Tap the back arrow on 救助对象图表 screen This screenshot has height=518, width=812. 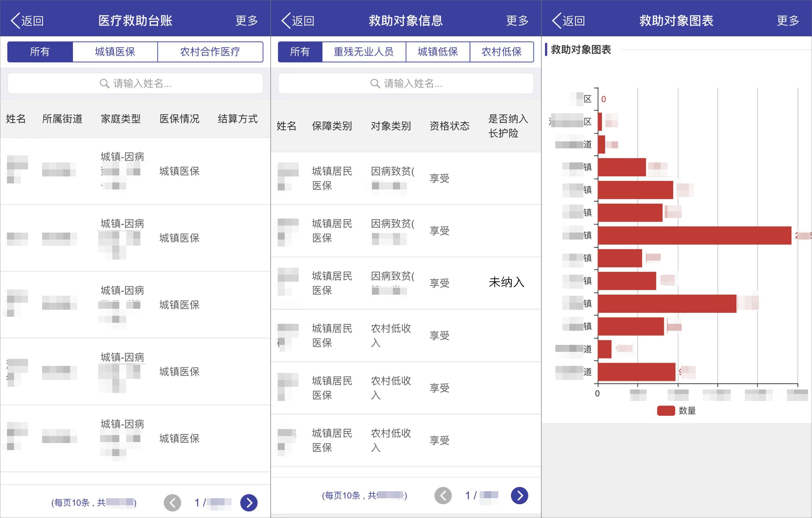(557, 20)
